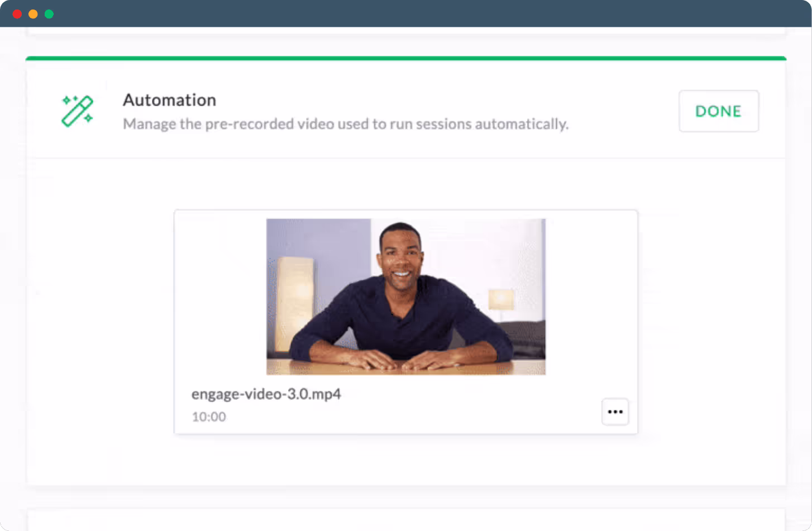Click the partially visible panel below Automation
Image resolution: width=812 pixels, height=531 pixels.
pos(406,519)
